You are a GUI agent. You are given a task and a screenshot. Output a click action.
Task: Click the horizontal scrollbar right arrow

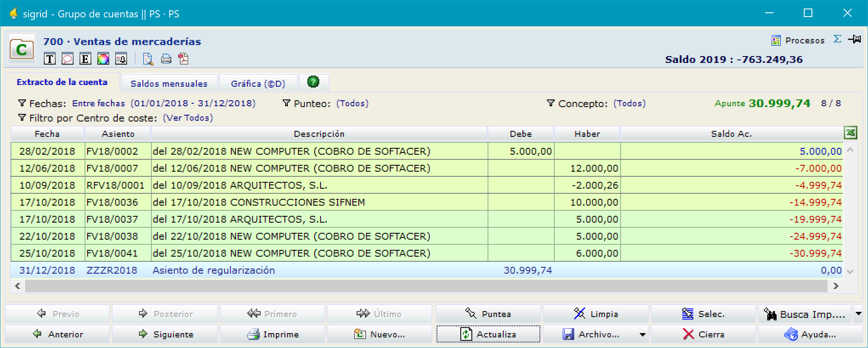click(836, 286)
